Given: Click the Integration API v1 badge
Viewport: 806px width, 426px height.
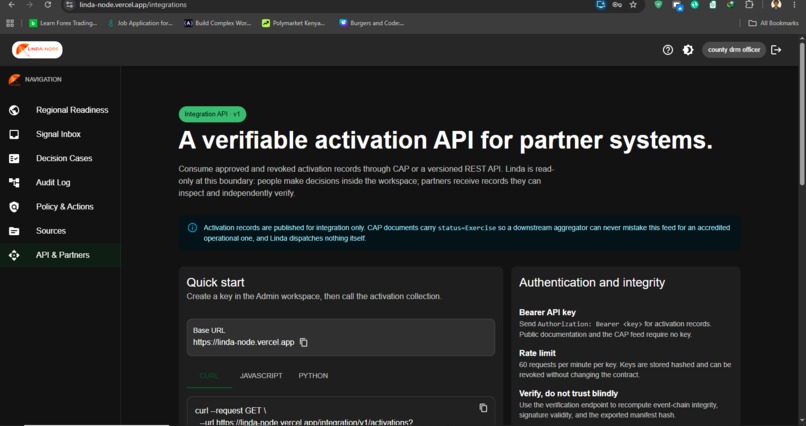Looking at the screenshot, I should pos(212,114).
